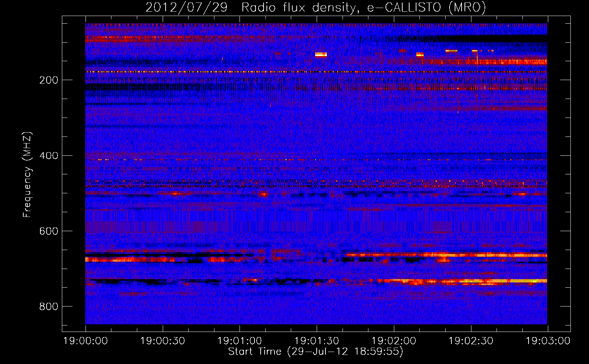Click the 19:00:30 time tick label
Screen dimensions: 589x364
163,341
